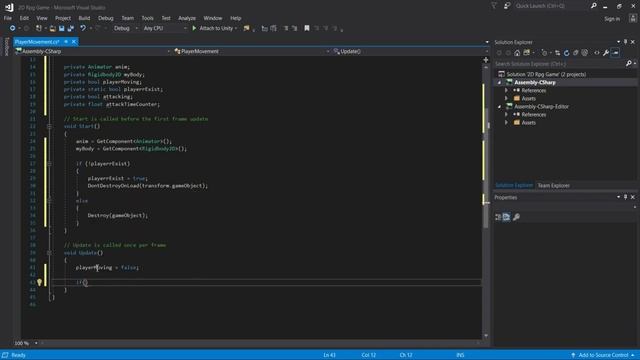Click the Navigate Backward toolbar icon
Image resolution: width=640 pixels, height=360 pixels.
pyautogui.click(x=12, y=28)
